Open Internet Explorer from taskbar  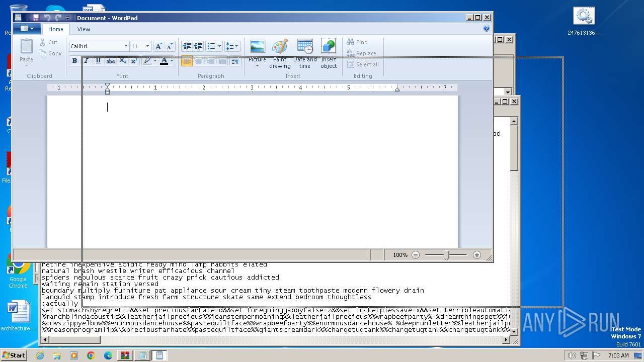point(40,355)
